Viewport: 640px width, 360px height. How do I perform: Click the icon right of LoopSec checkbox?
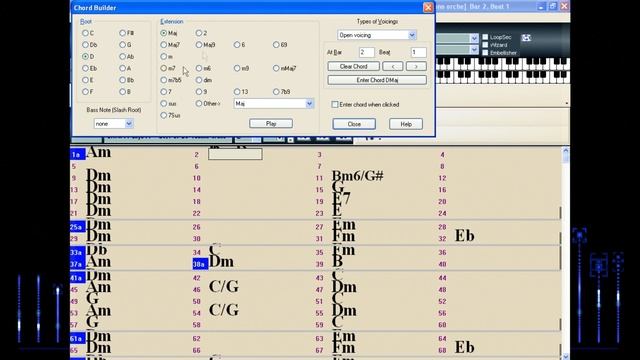[x=526, y=38]
